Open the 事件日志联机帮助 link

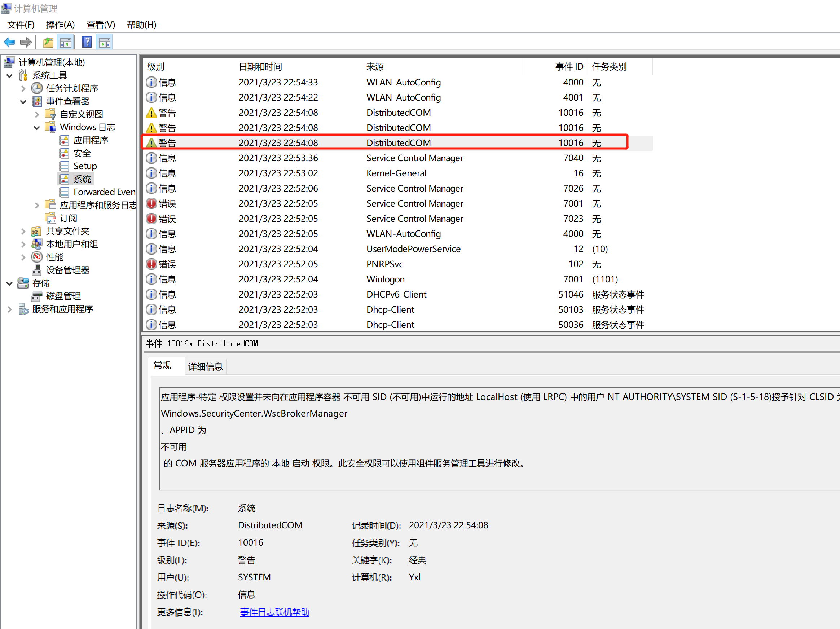coord(274,612)
